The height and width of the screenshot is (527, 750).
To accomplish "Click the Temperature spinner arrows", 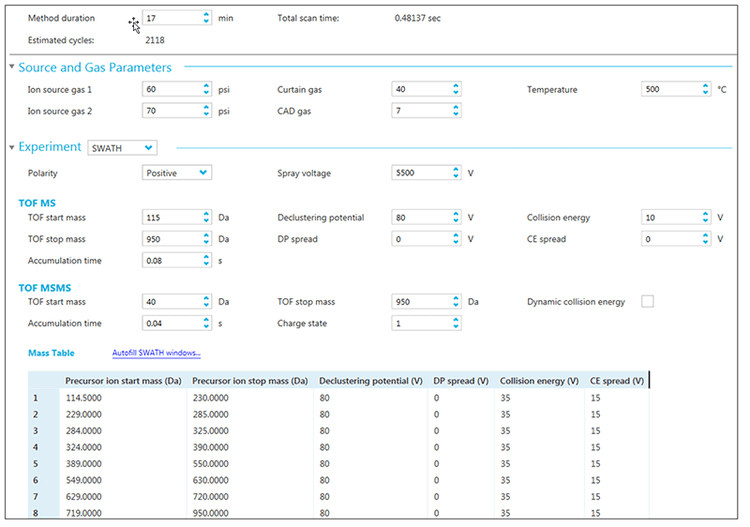I will (705, 89).
